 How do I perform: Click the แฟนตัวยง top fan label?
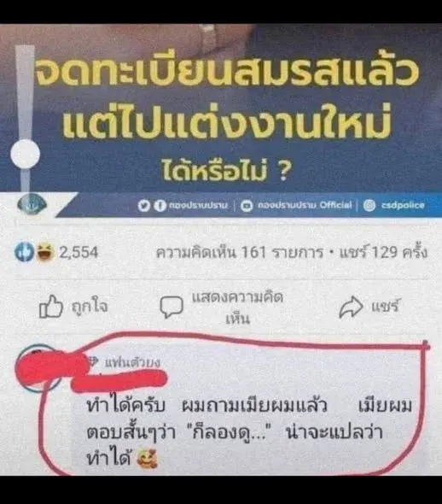click(132, 362)
